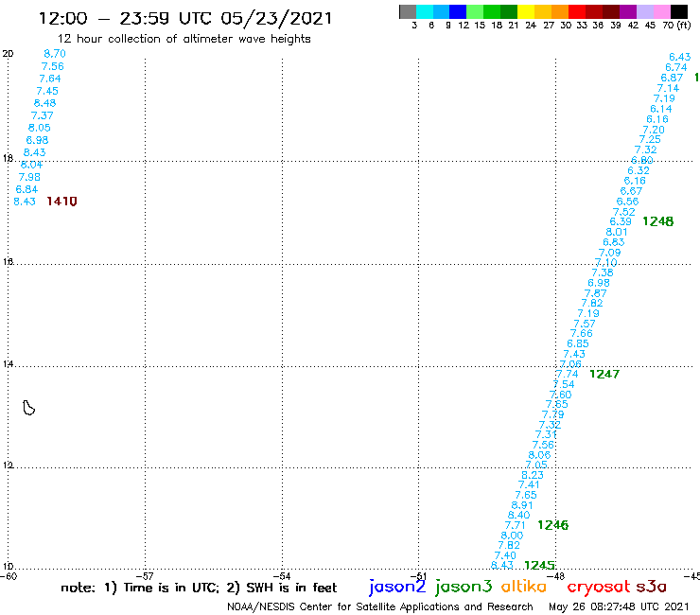Select the 7.71 wave height value
Screen dimensions: 700x615
[515, 525]
